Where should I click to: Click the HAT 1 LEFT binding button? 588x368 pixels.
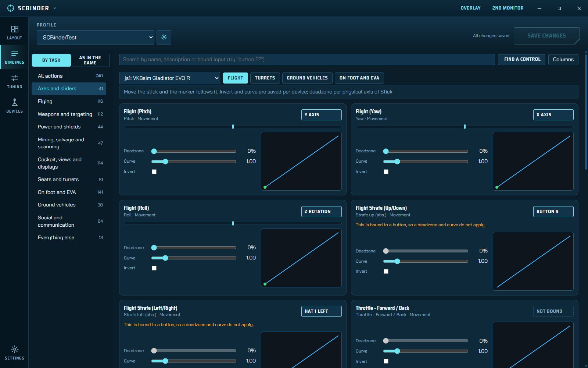point(321,311)
